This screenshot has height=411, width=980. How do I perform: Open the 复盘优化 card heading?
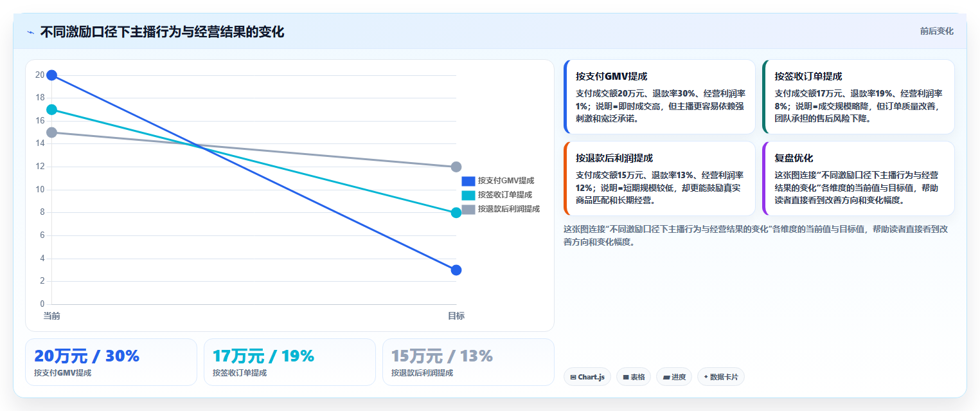[794, 158]
